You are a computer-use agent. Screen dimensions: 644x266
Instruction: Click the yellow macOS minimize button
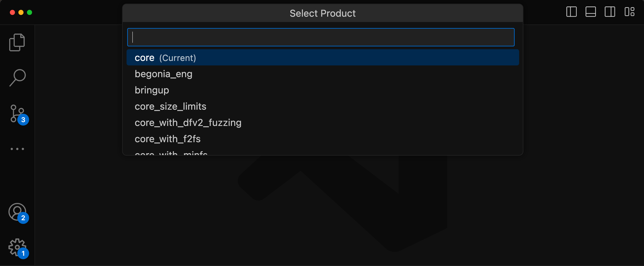(x=21, y=12)
